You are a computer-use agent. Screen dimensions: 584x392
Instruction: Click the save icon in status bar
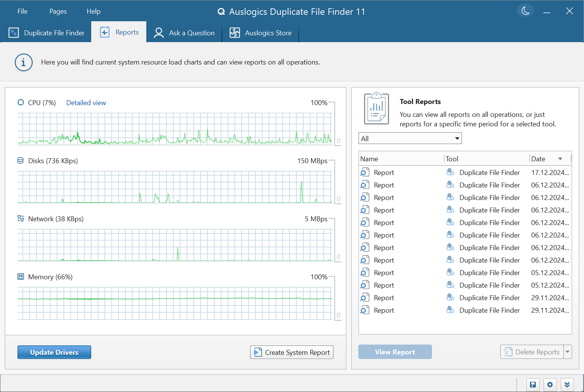(x=533, y=384)
